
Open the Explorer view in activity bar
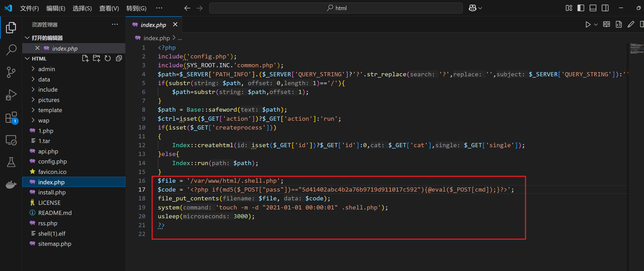tap(11, 28)
